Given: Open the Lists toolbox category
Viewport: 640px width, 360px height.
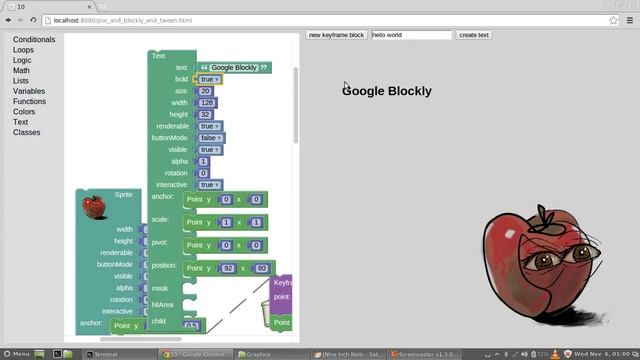Looking at the screenshot, I should (x=20, y=81).
